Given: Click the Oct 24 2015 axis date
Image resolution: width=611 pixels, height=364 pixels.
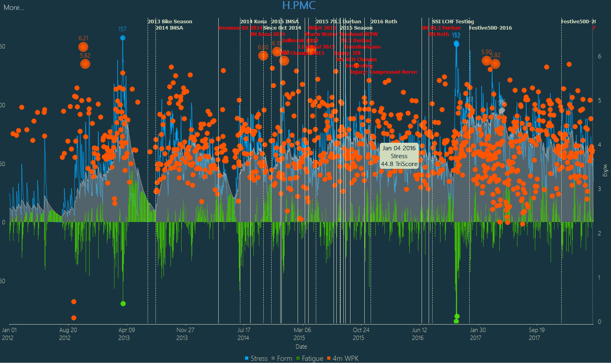Looking at the screenshot, I should click(361, 334).
